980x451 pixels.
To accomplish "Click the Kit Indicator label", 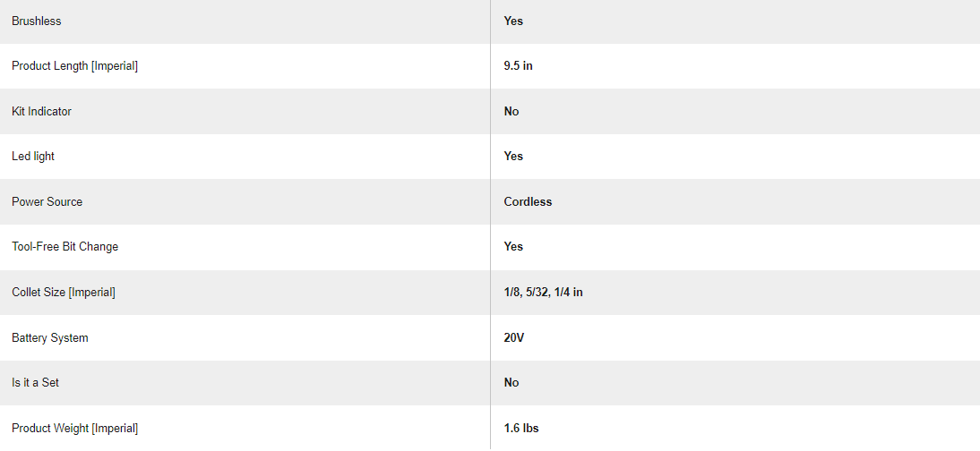I will (x=41, y=112).
